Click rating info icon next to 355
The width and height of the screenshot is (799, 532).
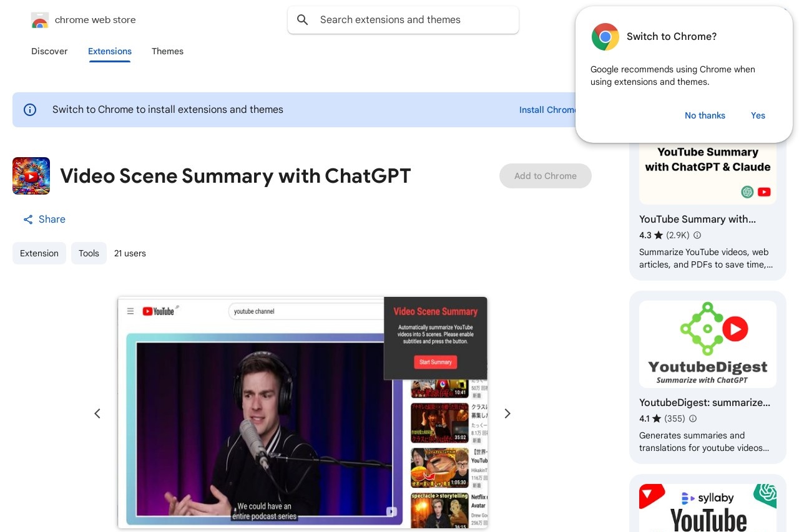(692, 419)
